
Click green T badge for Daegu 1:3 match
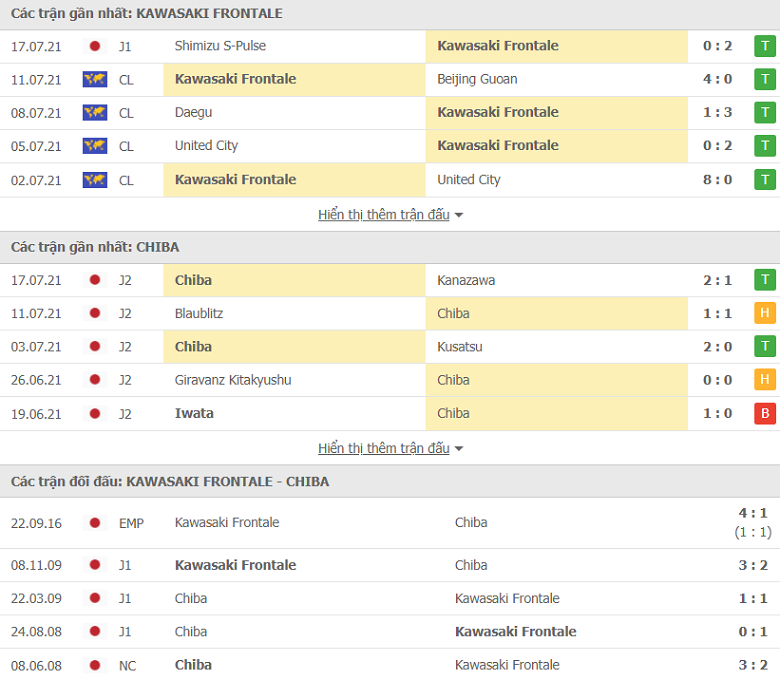click(x=765, y=113)
